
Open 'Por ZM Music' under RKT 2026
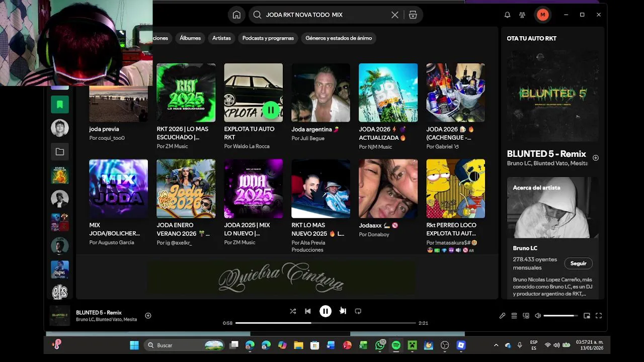pyautogui.click(x=172, y=146)
